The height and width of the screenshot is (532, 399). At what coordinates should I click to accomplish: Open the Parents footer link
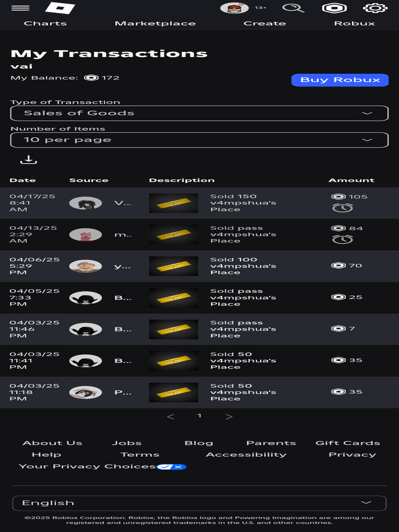tap(271, 443)
